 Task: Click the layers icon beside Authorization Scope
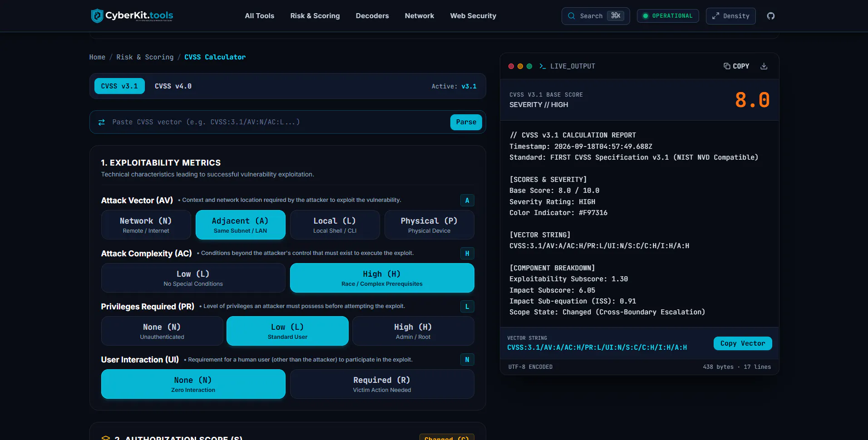click(106, 438)
